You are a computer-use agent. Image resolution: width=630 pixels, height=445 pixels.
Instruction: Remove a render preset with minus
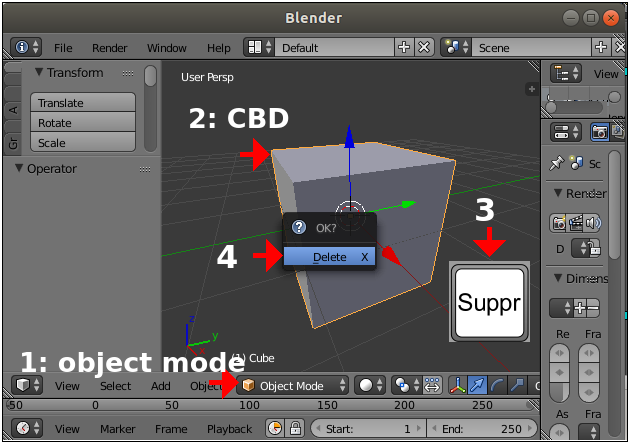(x=593, y=308)
